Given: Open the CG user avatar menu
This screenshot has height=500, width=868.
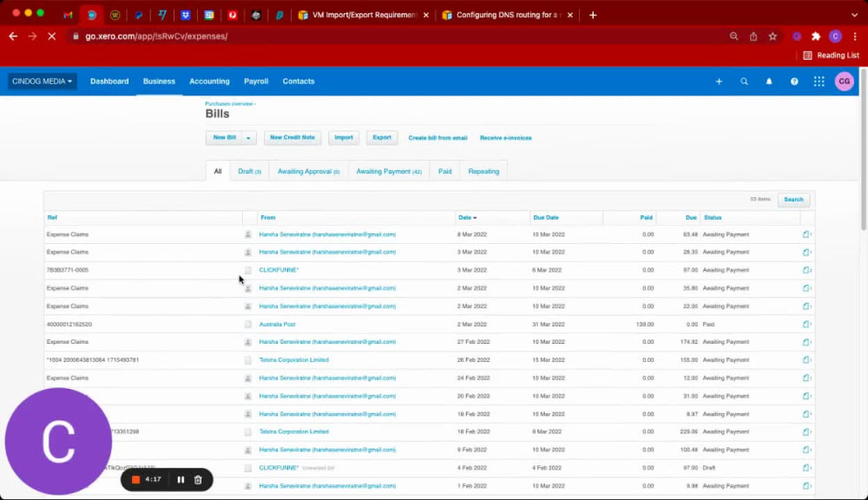Looking at the screenshot, I should [845, 82].
